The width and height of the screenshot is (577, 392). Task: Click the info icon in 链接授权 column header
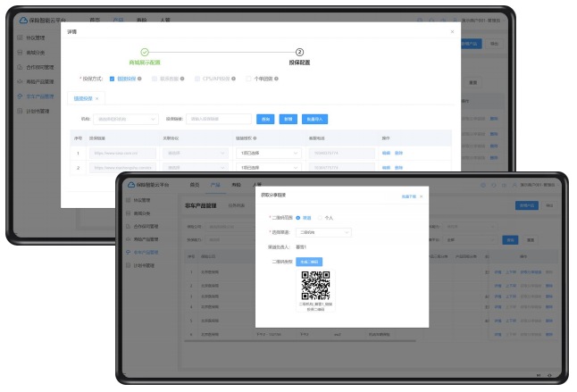[255, 138]
